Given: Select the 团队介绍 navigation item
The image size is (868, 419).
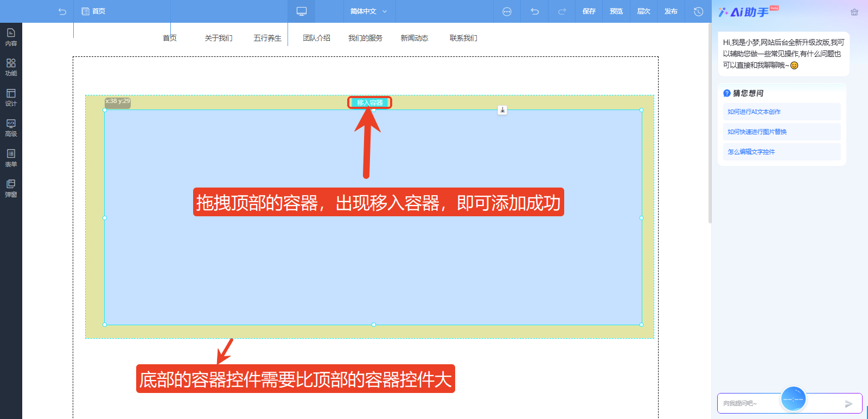Looking at the screenshot, I should click(316, 38).
